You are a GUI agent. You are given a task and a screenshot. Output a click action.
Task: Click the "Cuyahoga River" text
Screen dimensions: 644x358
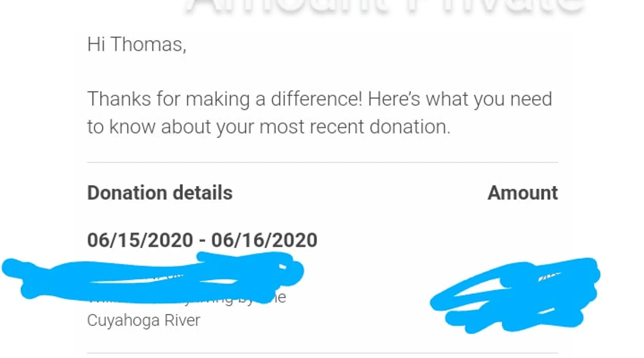[143, 320]
